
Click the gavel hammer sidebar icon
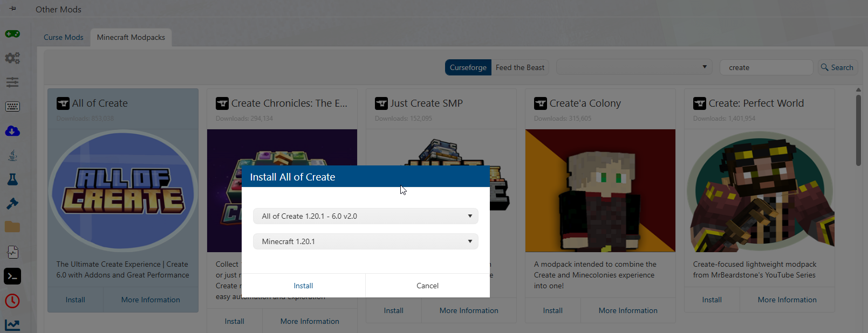(12, 203)
